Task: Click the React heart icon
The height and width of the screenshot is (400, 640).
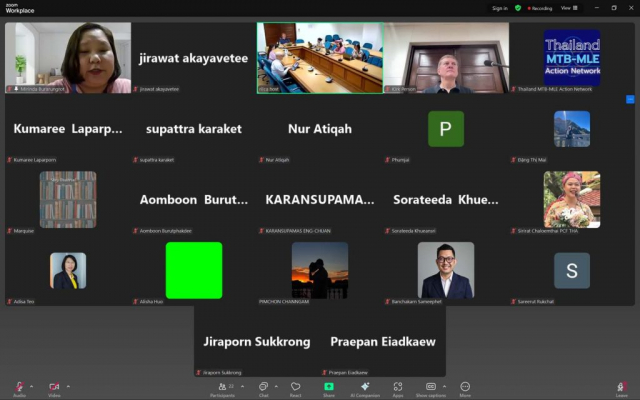Action: [x=296, y=386]
